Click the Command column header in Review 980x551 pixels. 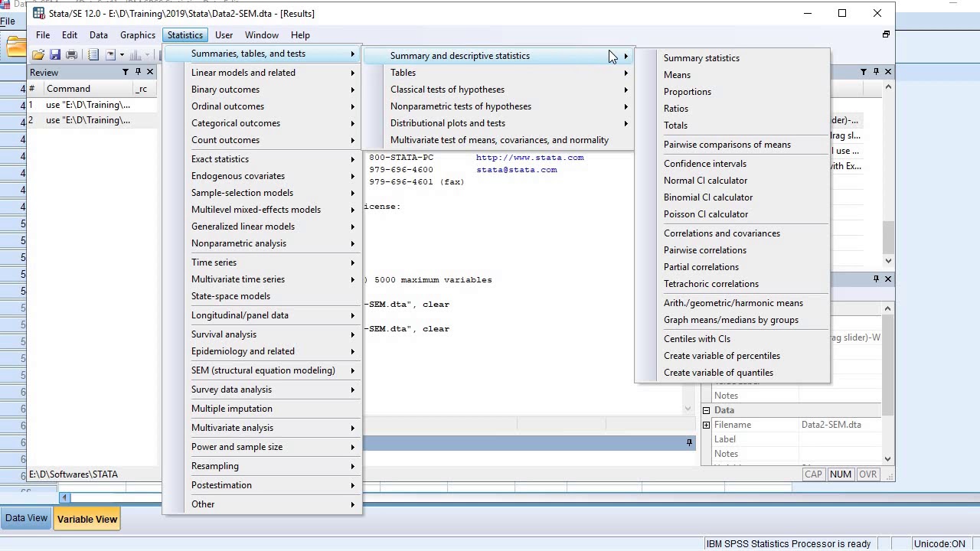tap(87, 89)
